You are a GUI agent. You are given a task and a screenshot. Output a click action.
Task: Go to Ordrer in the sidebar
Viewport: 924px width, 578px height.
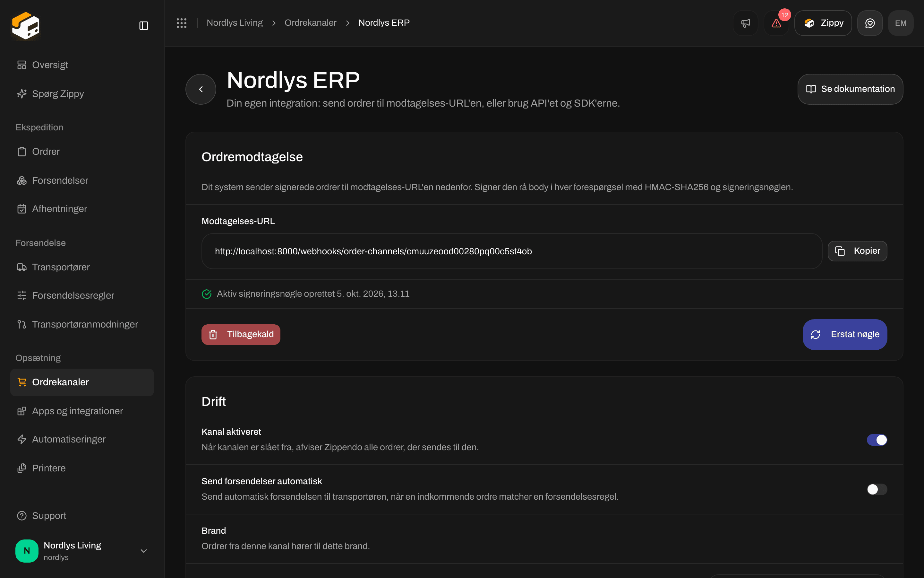tap(82, 152)
